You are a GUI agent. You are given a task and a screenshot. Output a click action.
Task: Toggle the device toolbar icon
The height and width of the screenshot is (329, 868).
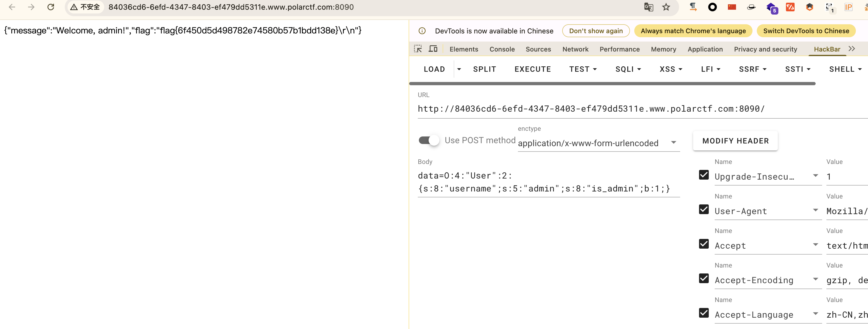433,49
